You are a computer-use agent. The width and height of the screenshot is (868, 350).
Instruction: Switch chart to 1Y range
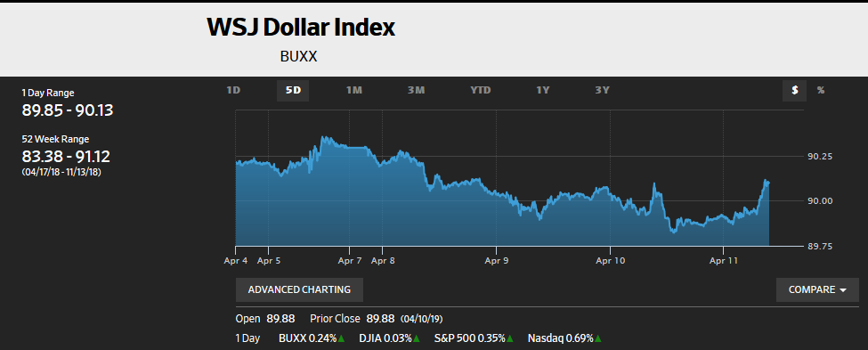click(542, 90)
